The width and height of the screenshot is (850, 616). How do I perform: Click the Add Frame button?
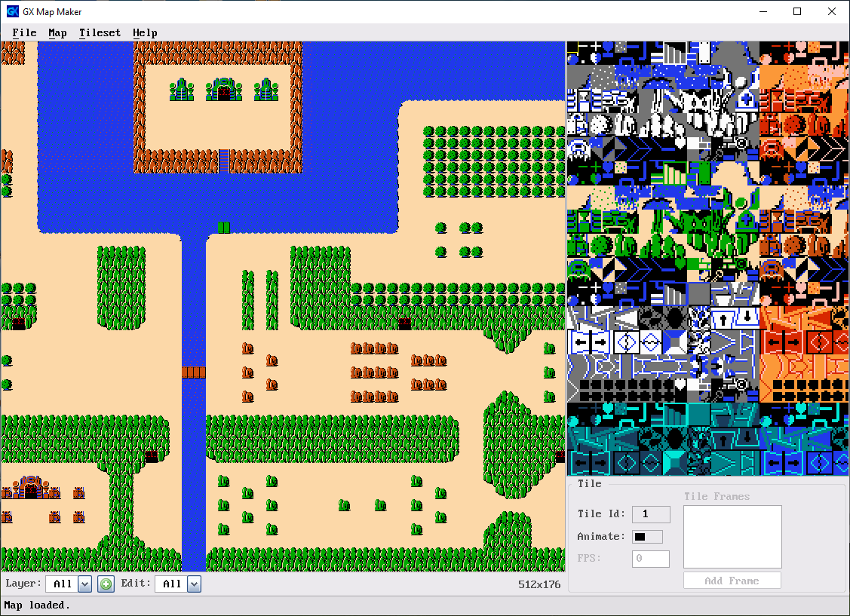732,581
